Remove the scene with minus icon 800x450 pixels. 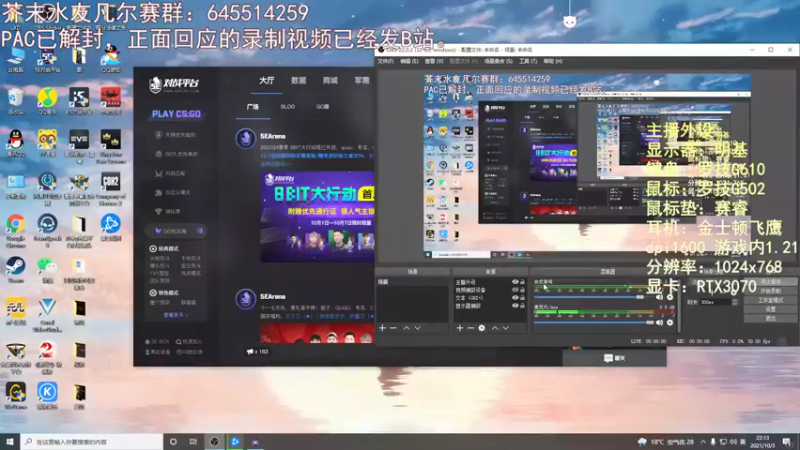coord(393,328)
